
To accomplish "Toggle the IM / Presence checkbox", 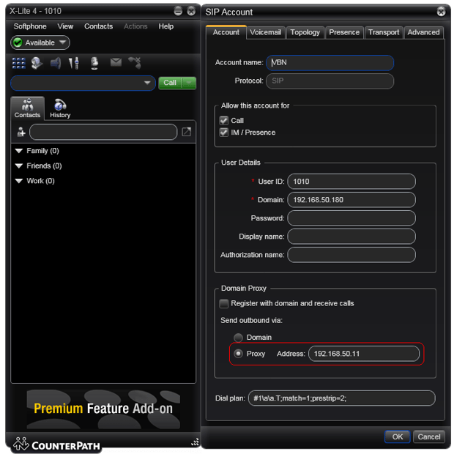I will coord(224,133).
